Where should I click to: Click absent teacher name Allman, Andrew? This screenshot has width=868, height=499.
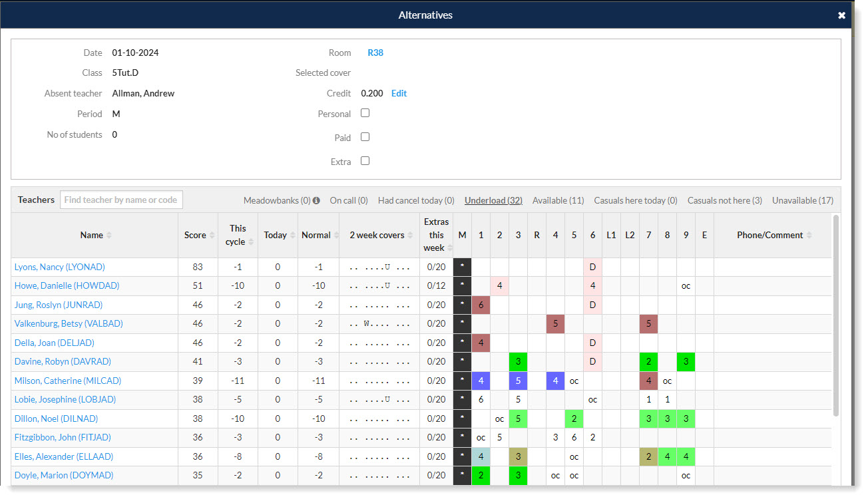click(143, 93)
